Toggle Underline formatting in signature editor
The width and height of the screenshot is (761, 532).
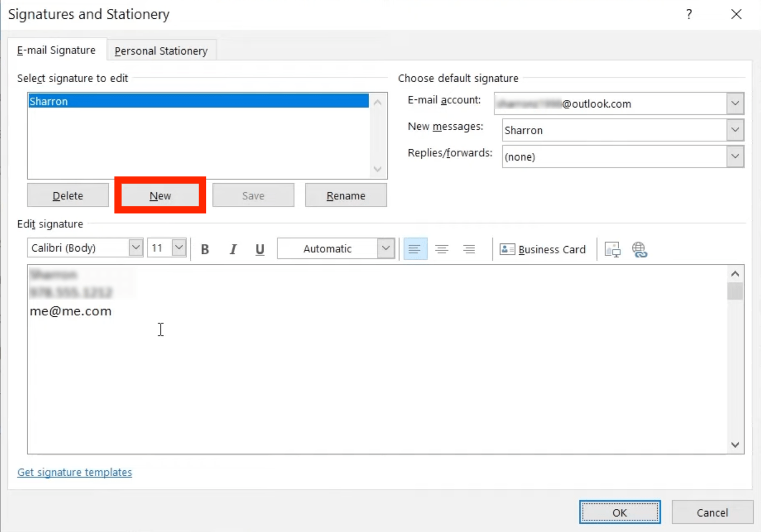[x=260, y=249]
